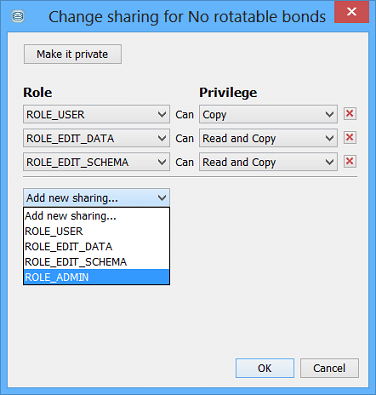The height and width of the screenshot is (395, 376).
Task: Delete the ROLE_EDIT_DATA sharing entry
Action: coord(350,138)
